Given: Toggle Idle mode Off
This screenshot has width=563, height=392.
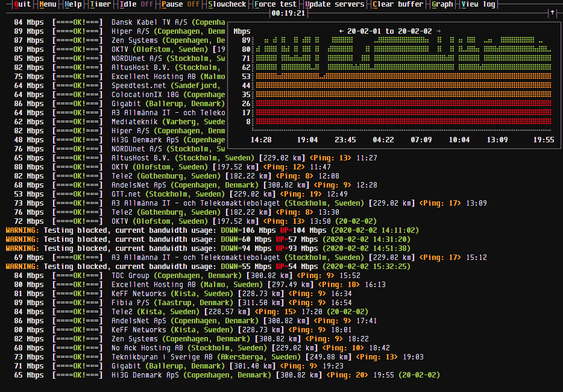Looking at the screenshot, I should pyautogui.click(x=136, y=4).
